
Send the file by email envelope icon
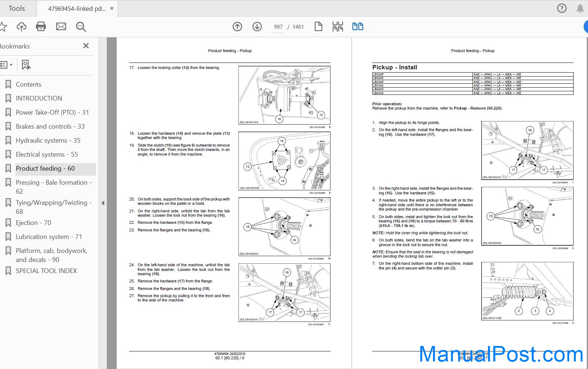[61, 27]
